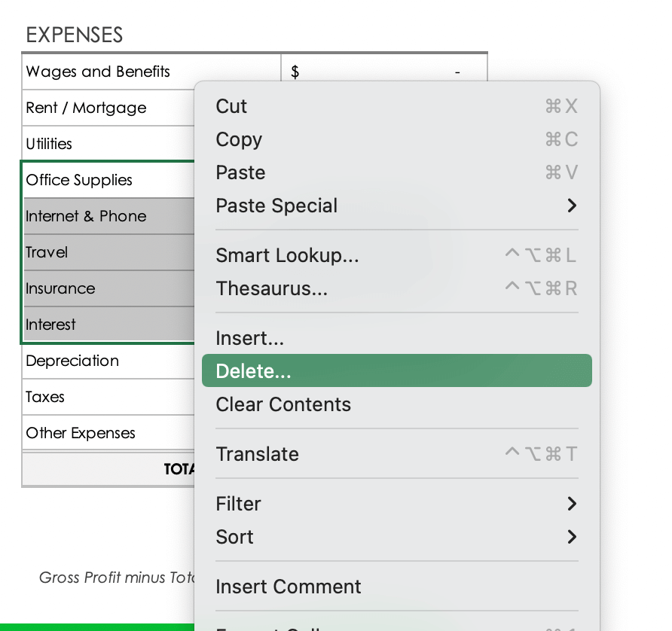Click Insert Comment in the menu
This screenshot has width=672, height=631.
[x=288, y=587]
